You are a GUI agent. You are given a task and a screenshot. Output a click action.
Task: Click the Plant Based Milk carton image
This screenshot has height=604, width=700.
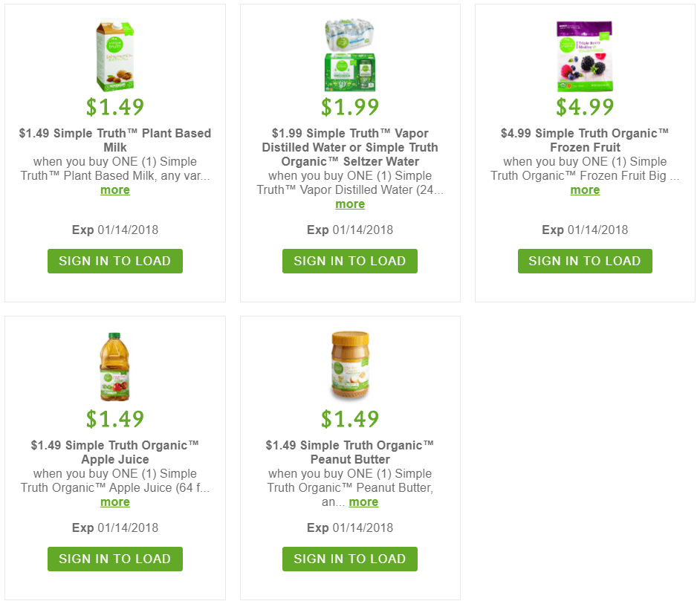coord(114,56)
